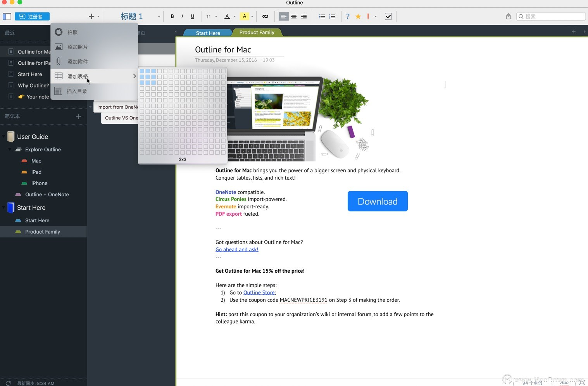This screenshot has height=386, width=588.
Task: Toggle underline formatting
Action: pos(192,16)
